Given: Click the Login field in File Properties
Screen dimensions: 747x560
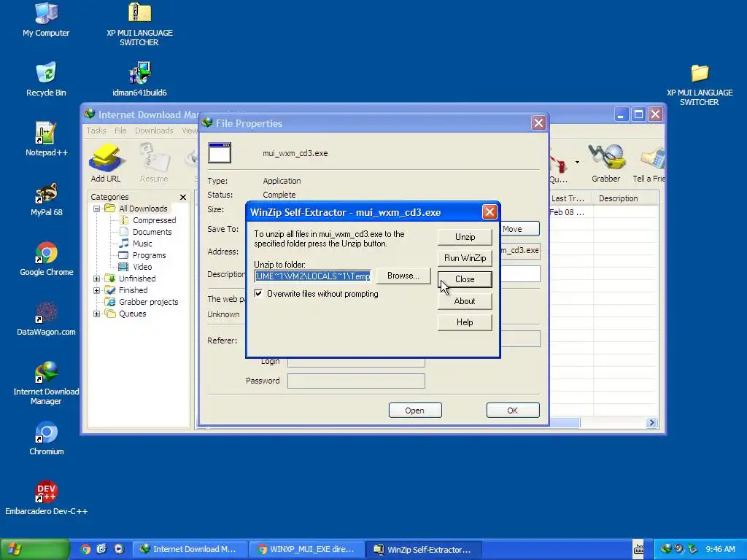Looking at the screenshot, I should [x=356, y=362].
